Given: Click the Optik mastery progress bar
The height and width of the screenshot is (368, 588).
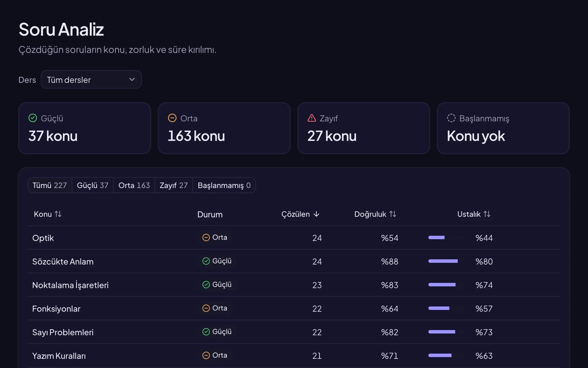Looking at the screenshot, I should click(x=447, y=237).
